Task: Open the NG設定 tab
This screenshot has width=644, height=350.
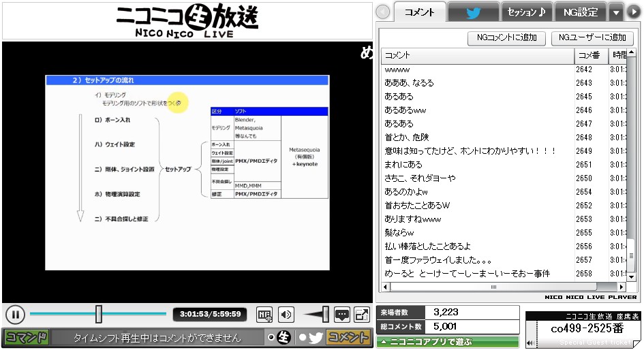Action: point(581,12)
